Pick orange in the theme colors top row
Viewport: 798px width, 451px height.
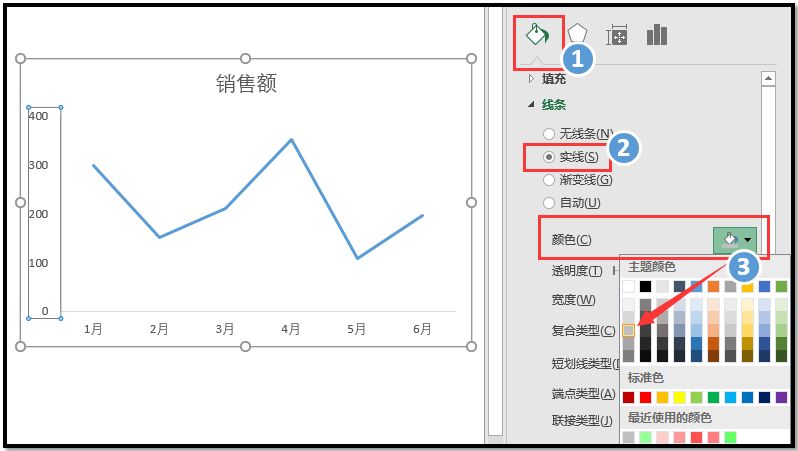tap(714, 287)
